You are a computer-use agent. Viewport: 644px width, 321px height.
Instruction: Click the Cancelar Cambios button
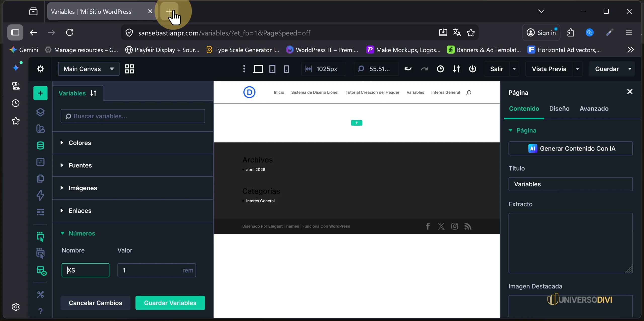tap(95, 303)
